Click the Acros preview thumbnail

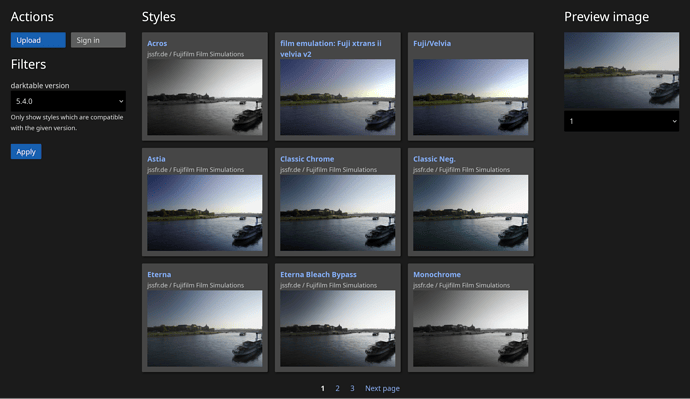[205, 97]
